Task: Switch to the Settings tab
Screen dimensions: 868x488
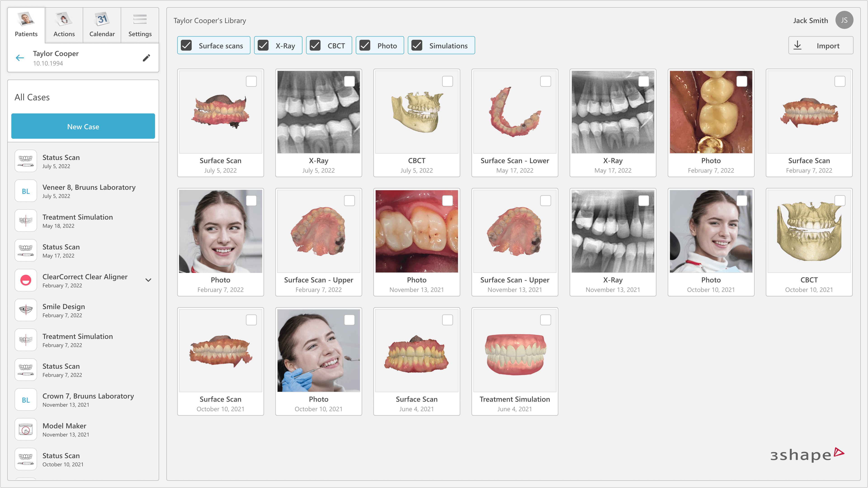Action: tap(140, 25)
